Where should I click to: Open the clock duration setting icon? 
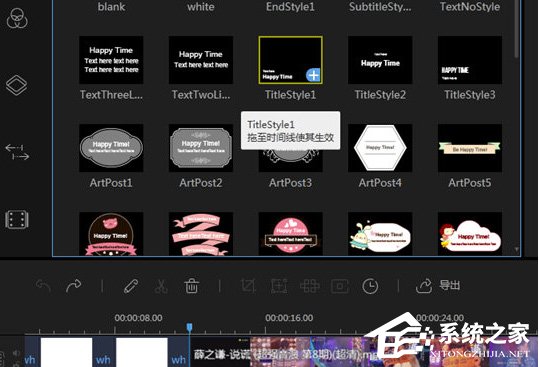[x=370, y=286]
